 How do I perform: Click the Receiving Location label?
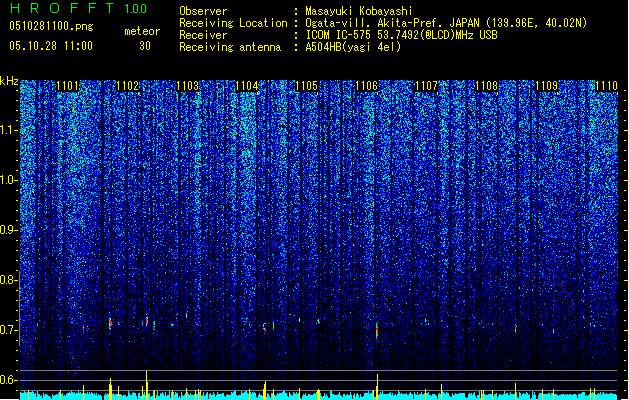coord(233,23)
